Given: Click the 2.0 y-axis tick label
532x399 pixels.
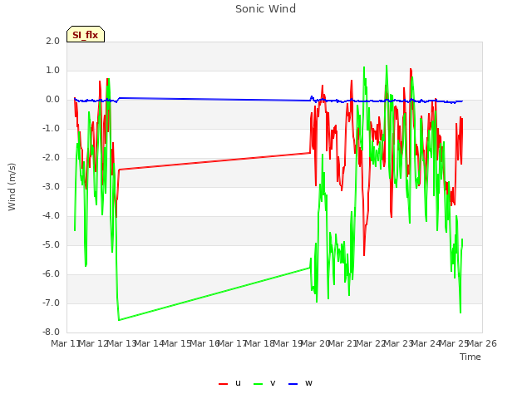Looking at the screenshot, I should point(52,42).
